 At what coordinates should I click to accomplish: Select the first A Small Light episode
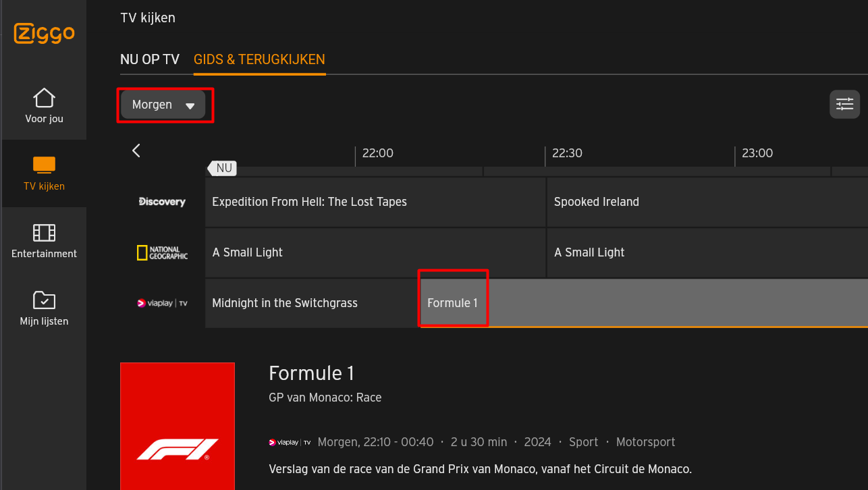tap(375, 252)
